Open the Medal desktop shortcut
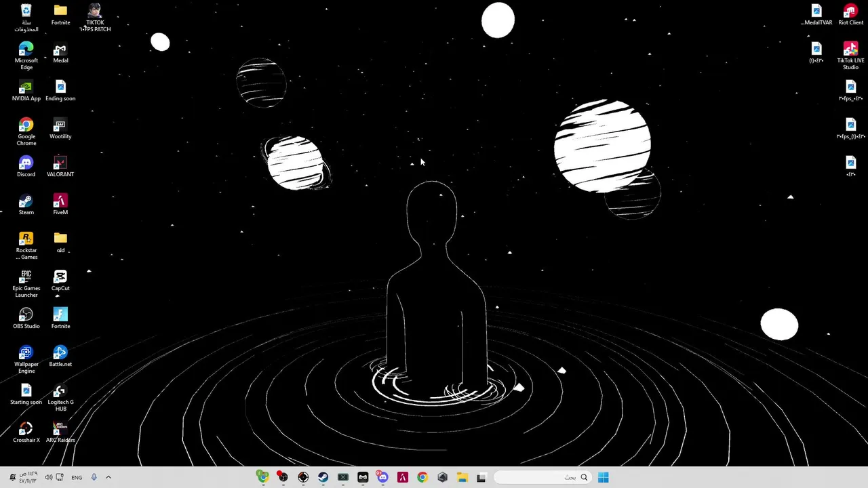Screen dimensions: 868x488 tap(60, 53)
